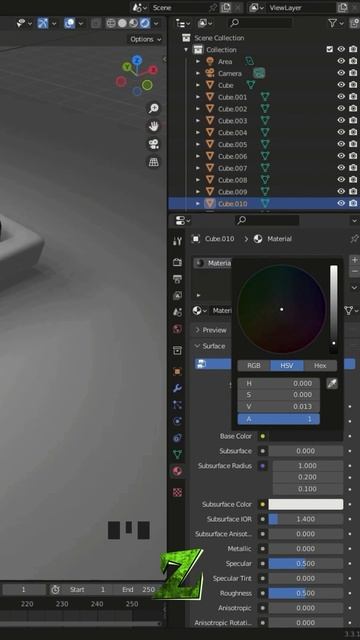
Task: Click the Outliner filter funnel icon
Action: tap(333, 23)
